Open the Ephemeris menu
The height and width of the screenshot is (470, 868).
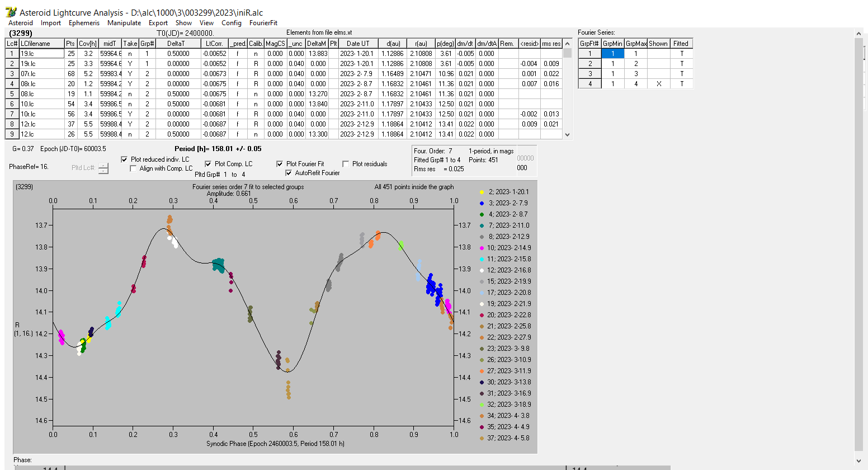(84, 23)
